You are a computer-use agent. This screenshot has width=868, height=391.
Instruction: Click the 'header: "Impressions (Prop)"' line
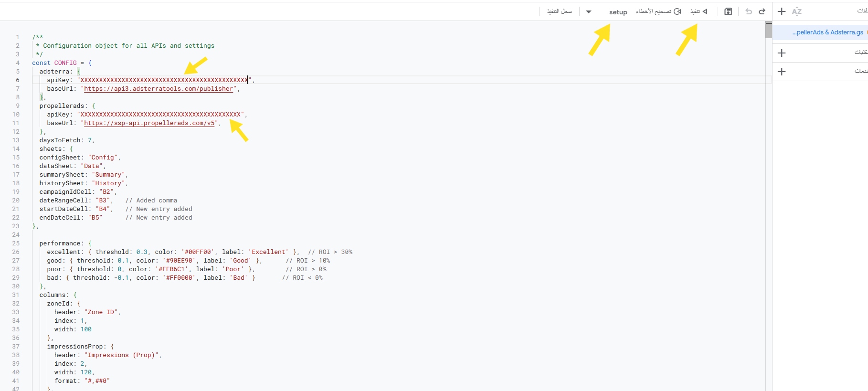tap(108, 355)
